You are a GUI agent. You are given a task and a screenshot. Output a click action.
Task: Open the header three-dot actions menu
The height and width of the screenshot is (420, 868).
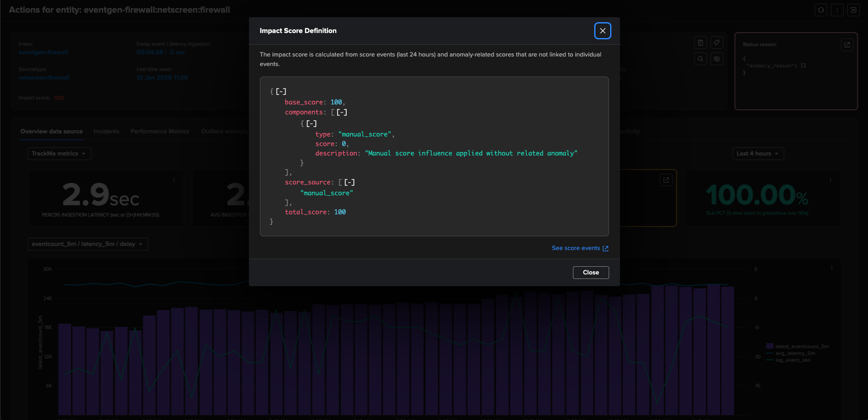point(837,10)
